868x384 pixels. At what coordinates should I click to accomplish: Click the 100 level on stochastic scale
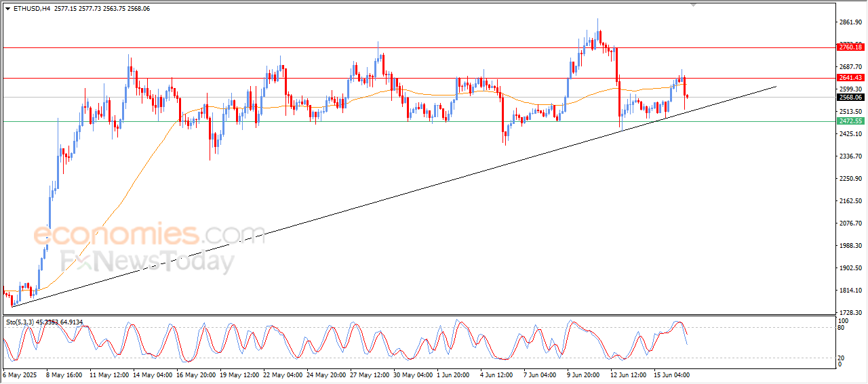point(844,320)
